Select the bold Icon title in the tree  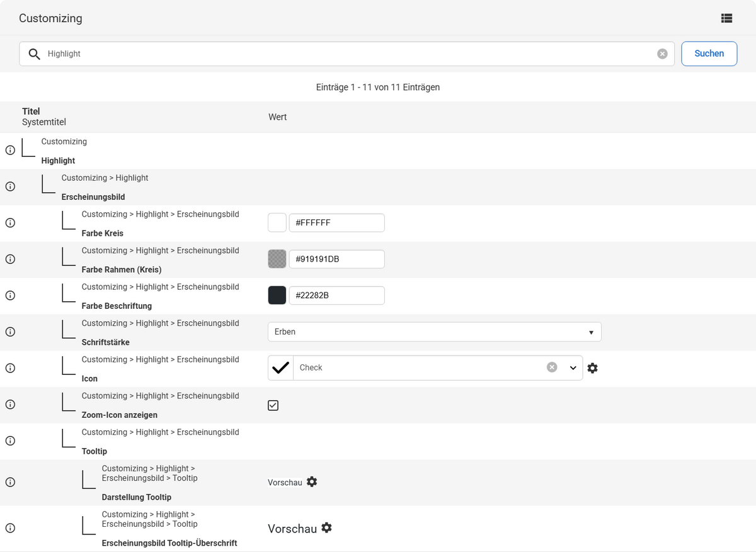pos(89,379)
